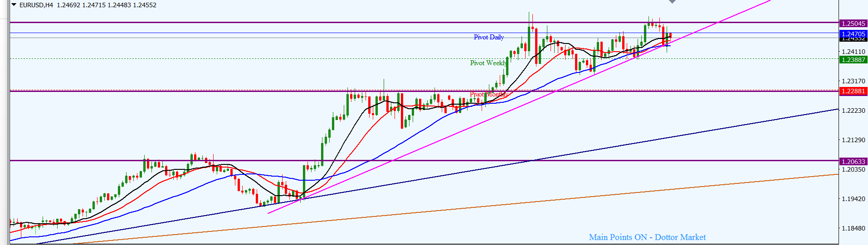Image resolution: width=868 pixels, height=245 pixels.
Task: Select the green 1.23887 weekly pivot price tag
Action: pyautogui.click(x=853, y=60)
